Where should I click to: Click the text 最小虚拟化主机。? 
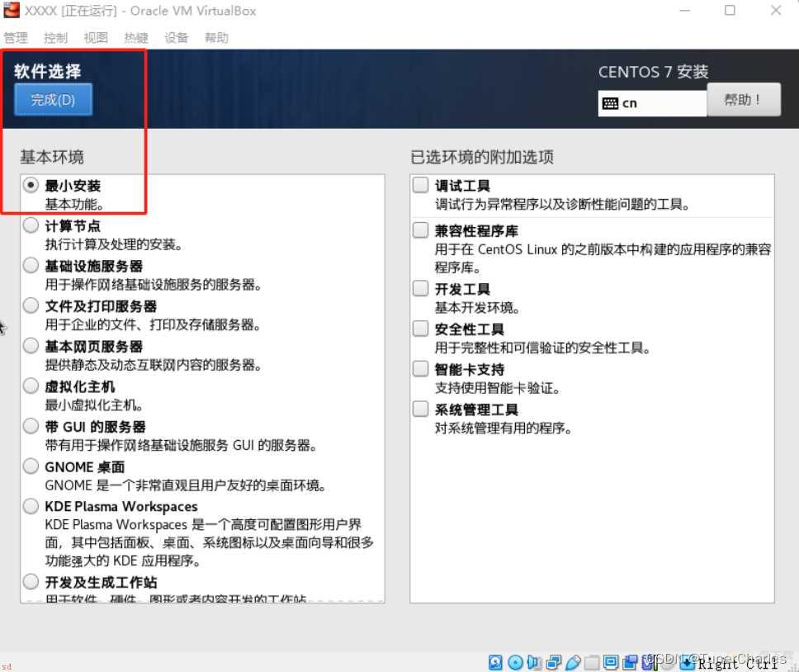[94, 405]
